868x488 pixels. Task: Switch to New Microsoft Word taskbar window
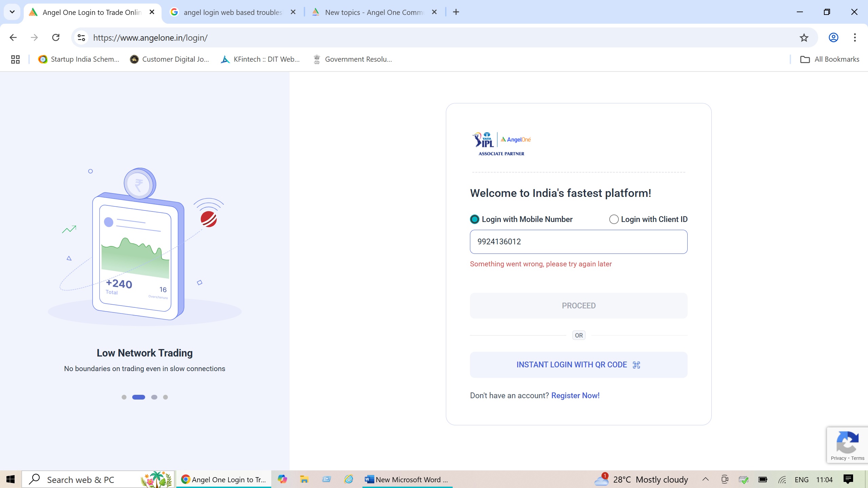click(x=407, y=479)
